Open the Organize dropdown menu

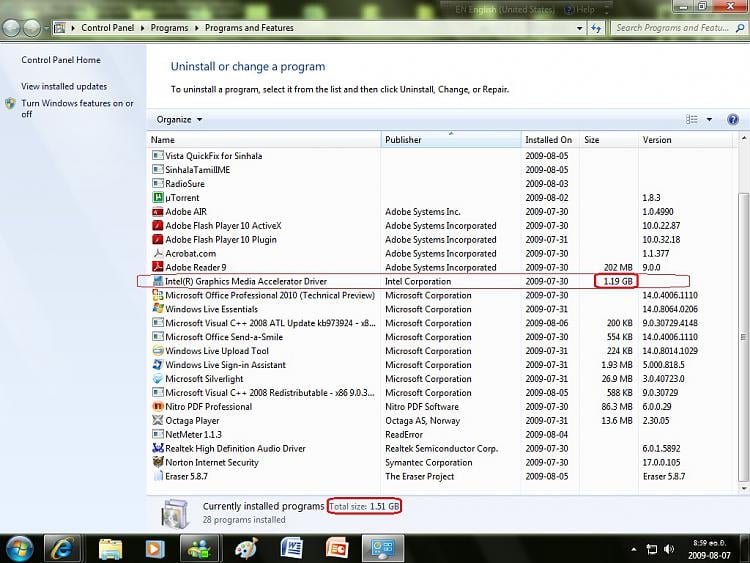179,120
